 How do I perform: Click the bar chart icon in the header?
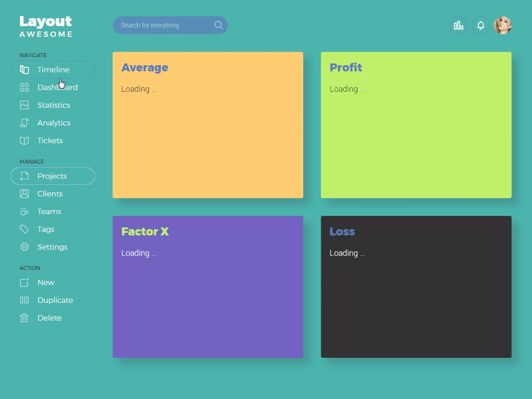(x=458, y=25)
